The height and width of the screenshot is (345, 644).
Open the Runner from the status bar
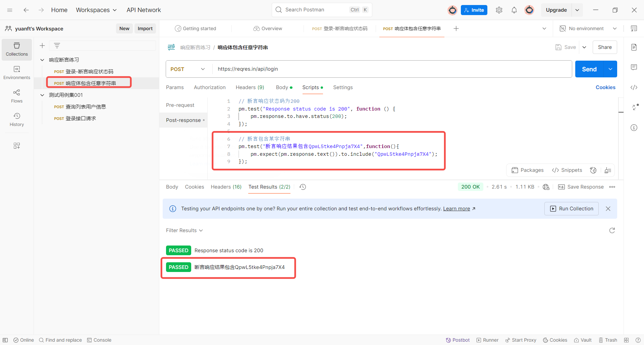[x=487, y=340]
